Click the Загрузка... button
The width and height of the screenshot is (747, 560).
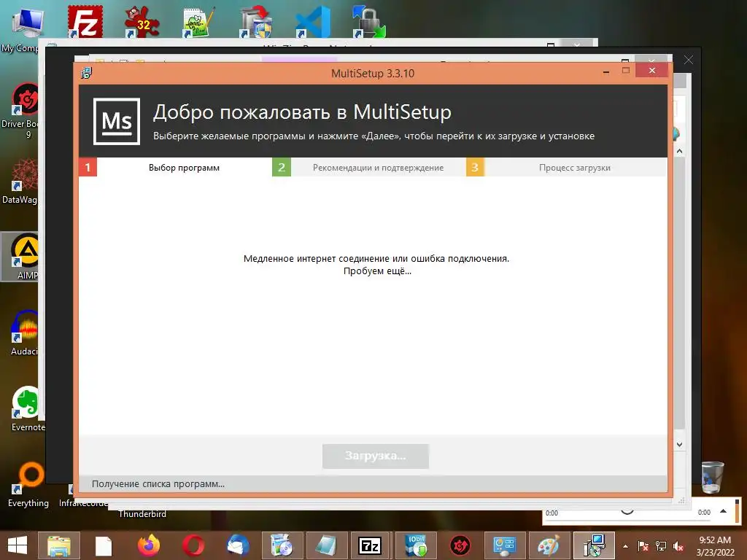tap(376, 456)
